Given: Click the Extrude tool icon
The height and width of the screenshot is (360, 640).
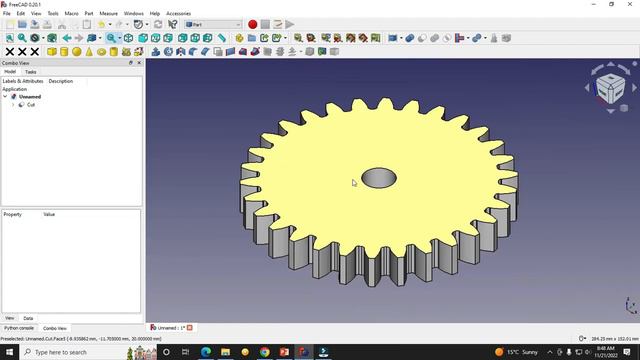Looking at the screenshot, I should click(x=156, y=52).
